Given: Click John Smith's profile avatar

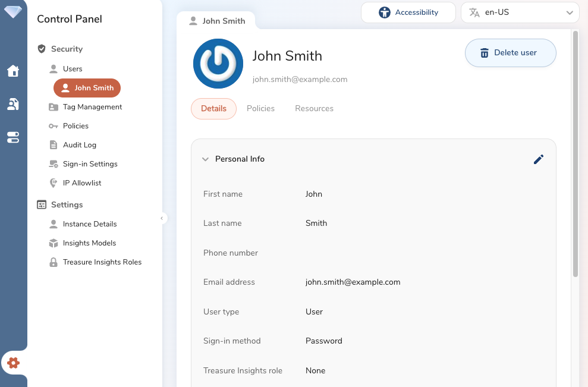Looking at the screenshot, I should pyautogui.click(x=218, y=64).
